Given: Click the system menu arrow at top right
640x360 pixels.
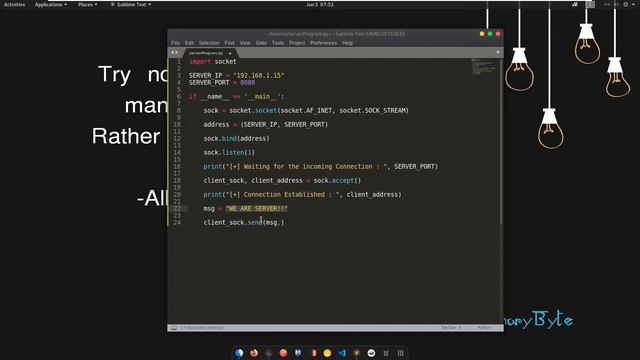Looking at the screenshot, I should coord(634,4).
